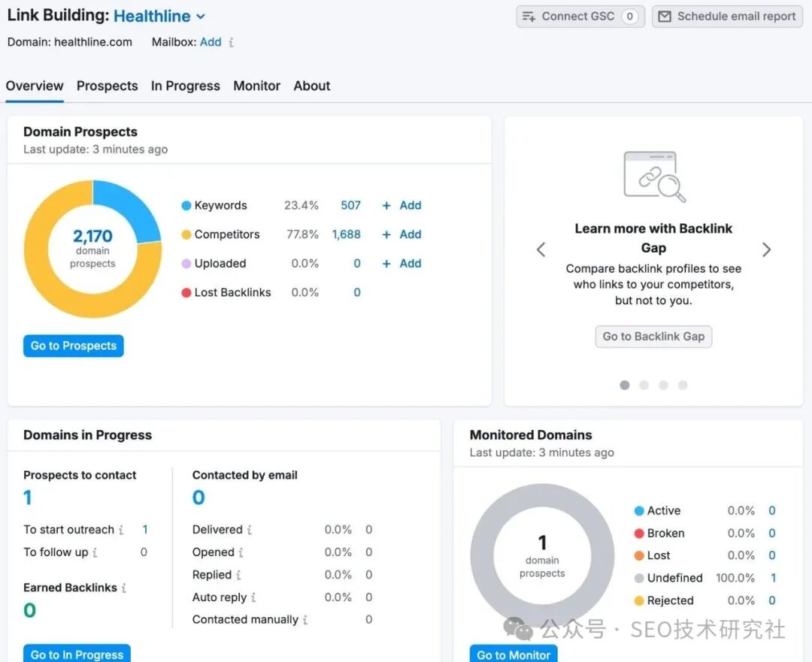Open the Monitor tab
812x662 pixels.
click(x=257, y=86)
